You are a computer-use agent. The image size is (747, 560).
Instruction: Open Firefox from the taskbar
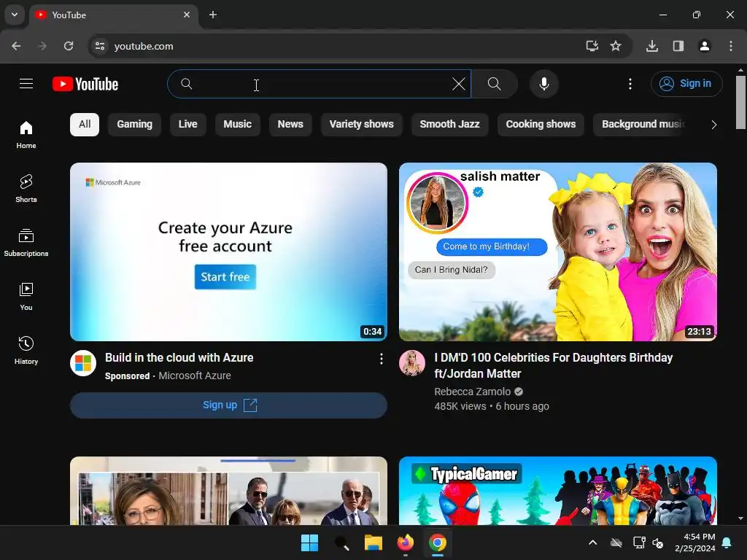coord(406,542)
